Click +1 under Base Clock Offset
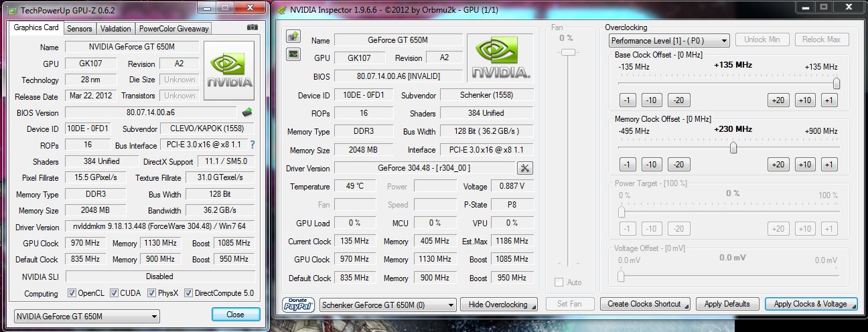868x332 pixels. point(829,100)
